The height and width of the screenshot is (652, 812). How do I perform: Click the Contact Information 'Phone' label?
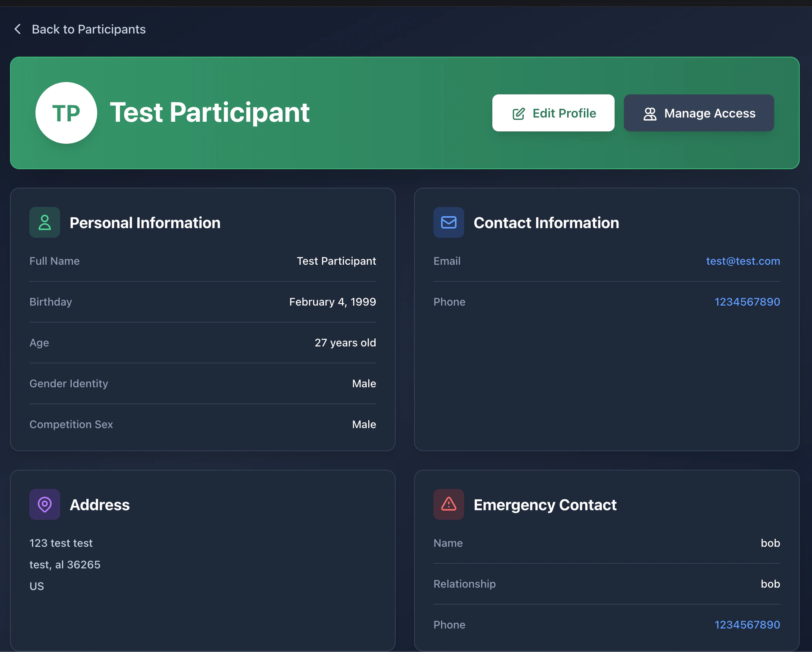(x=449, y=302)
